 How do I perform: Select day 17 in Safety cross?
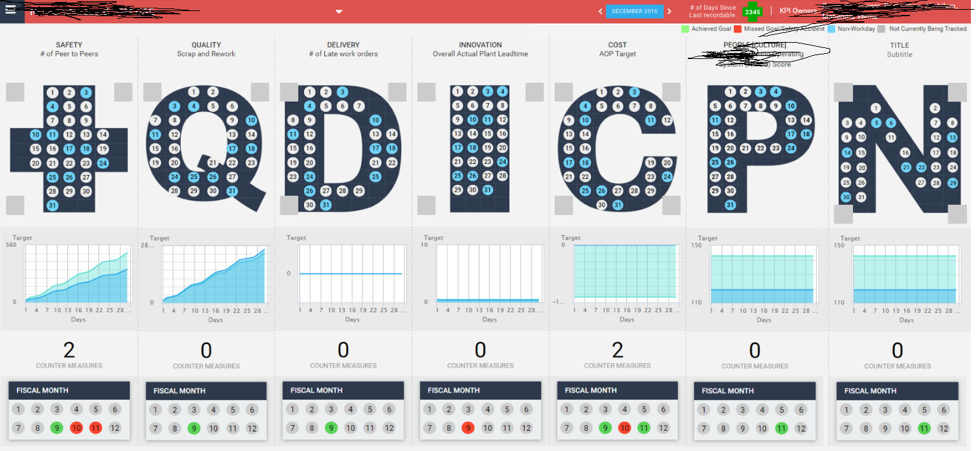coord(69,148)
